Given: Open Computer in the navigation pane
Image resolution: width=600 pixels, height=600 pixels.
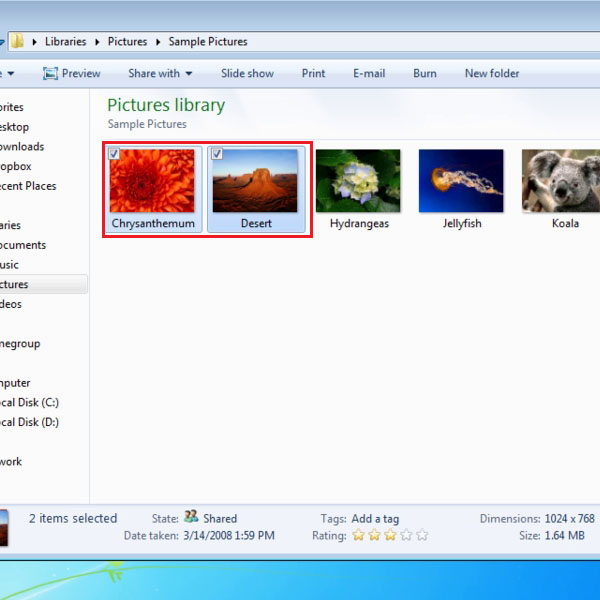Looking at the screenshot, I should pyautogui.click(x=15, y=383).
